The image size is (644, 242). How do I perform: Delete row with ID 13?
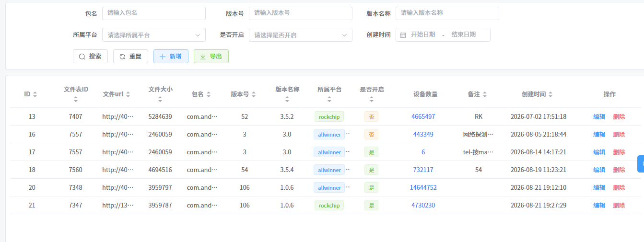[619, 116]
